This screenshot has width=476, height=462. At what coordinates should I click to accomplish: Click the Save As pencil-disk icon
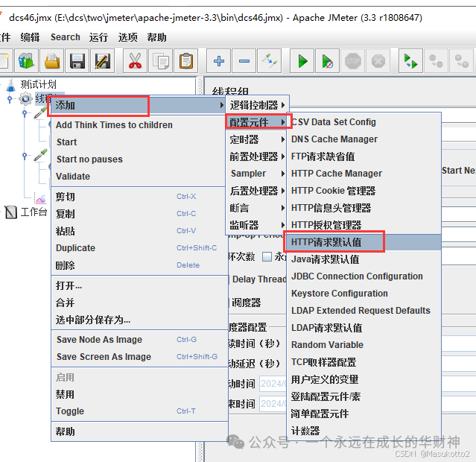(x=103, y=61)
